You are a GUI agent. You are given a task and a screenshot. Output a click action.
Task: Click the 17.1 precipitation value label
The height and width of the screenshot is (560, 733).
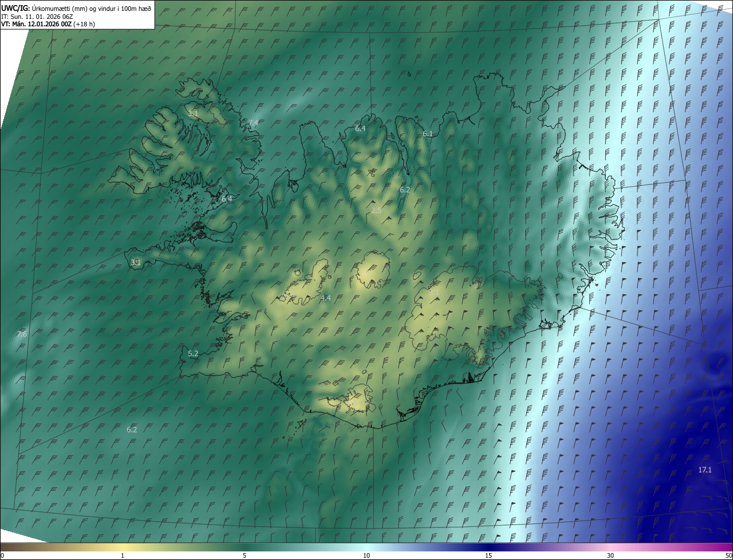[x=705, y=470]
